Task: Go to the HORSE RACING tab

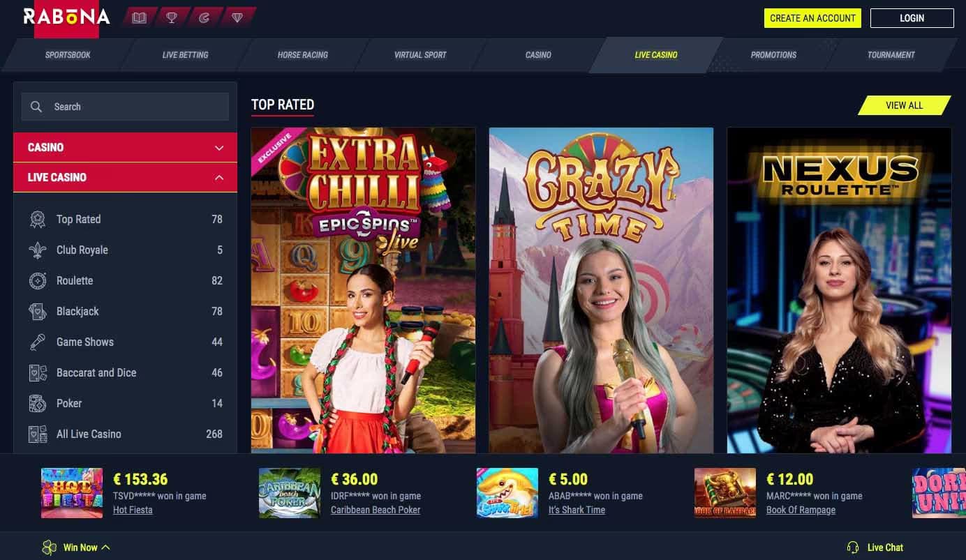Action: pyautogui.click(x=303, y=55)
